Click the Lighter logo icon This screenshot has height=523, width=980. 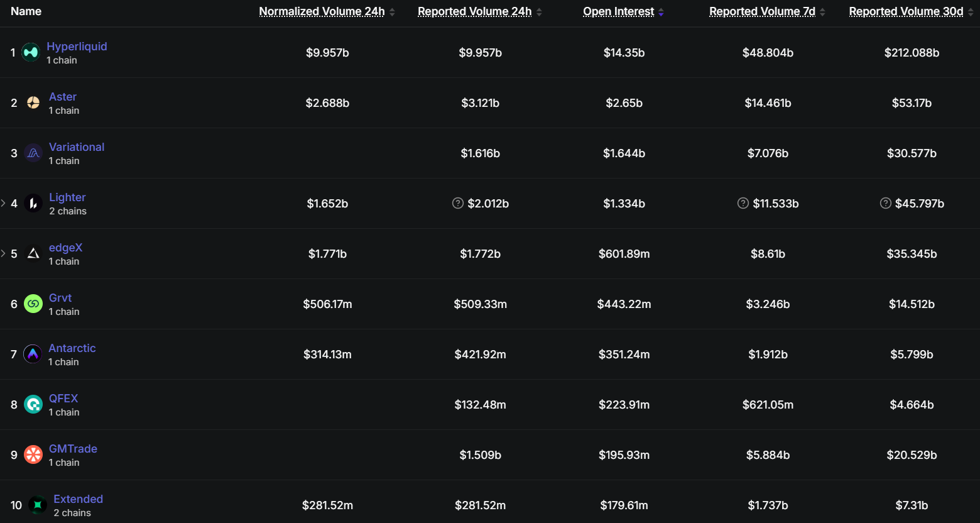[x=33, y=203]
